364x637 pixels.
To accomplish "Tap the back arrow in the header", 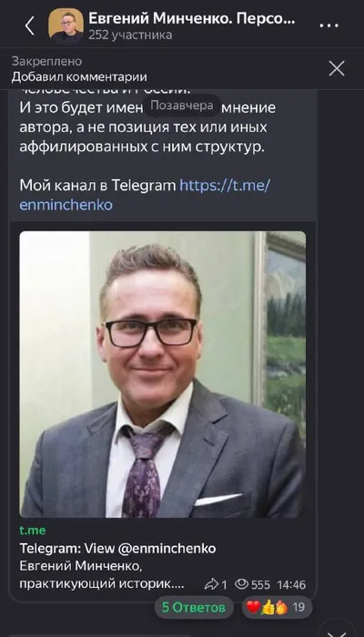I will (30, 26).
